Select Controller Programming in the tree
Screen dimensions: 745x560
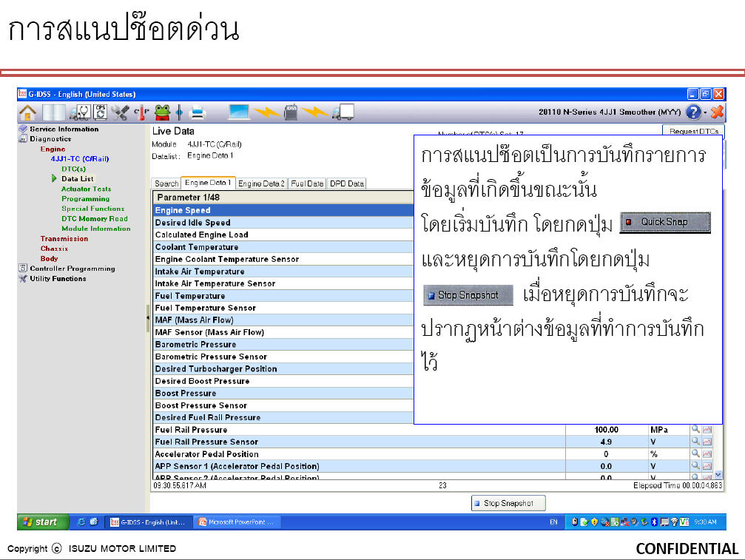coord(73,269)
